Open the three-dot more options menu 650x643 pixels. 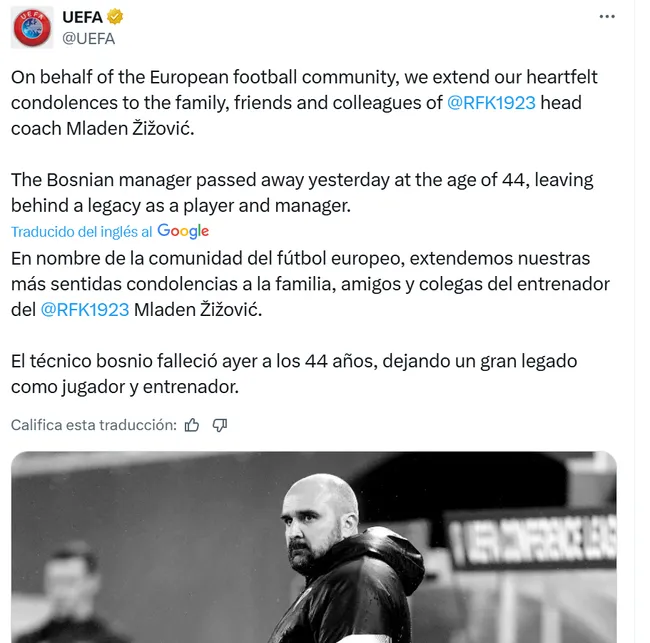pyautogui.click(x=607, y=17)
